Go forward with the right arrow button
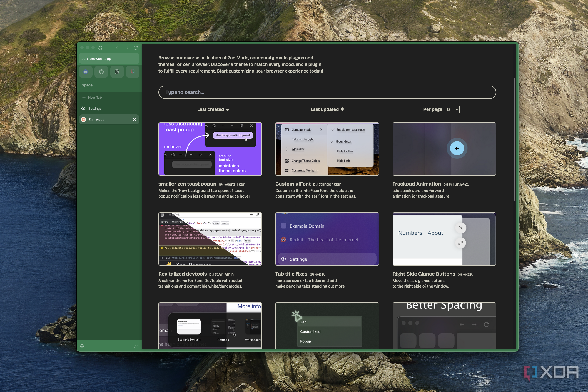 click(127, 48)
